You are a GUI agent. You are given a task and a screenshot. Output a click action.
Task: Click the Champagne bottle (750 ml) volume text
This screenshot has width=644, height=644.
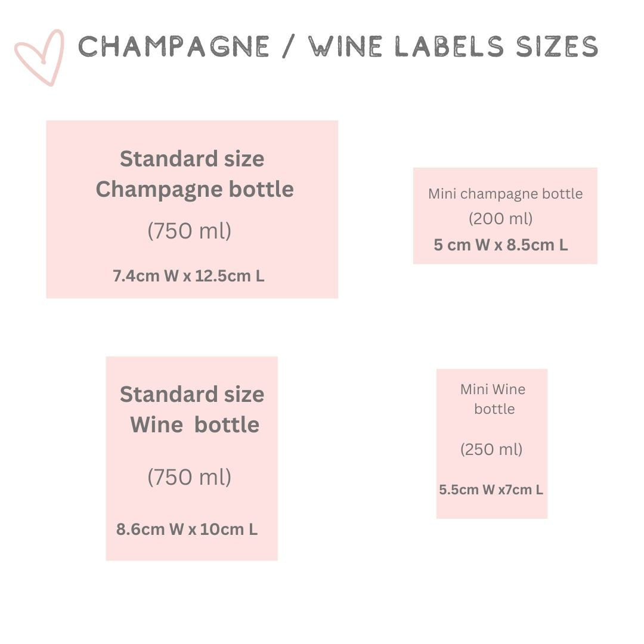(190, 231)
